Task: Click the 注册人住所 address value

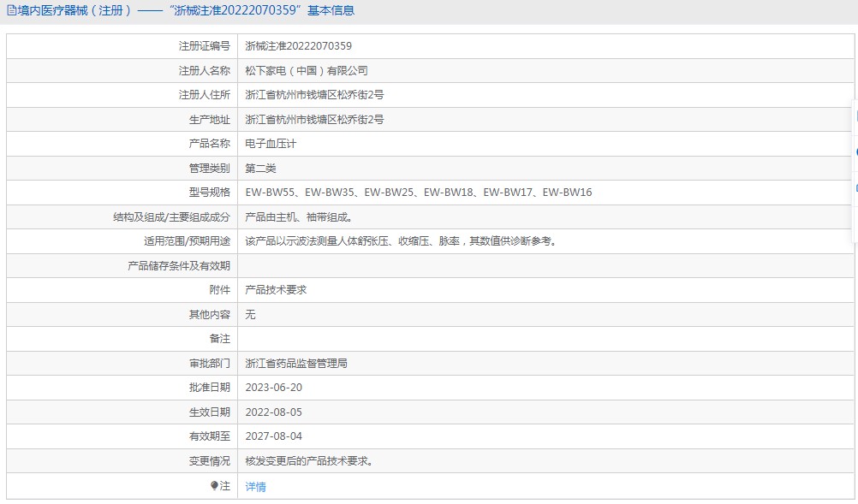Action: pos(314,95)
